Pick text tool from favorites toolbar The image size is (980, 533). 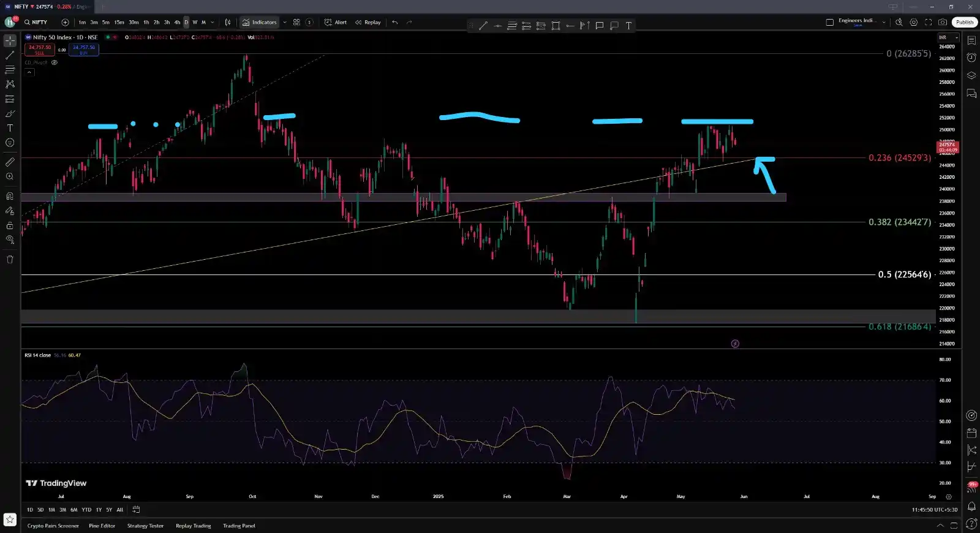[x=628, y=26]
